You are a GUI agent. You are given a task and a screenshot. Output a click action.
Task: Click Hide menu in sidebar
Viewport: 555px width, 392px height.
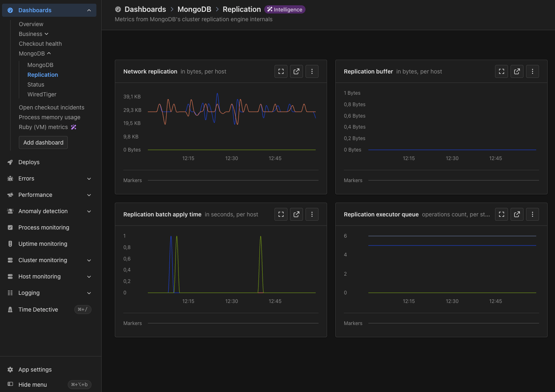pos(33,385)
